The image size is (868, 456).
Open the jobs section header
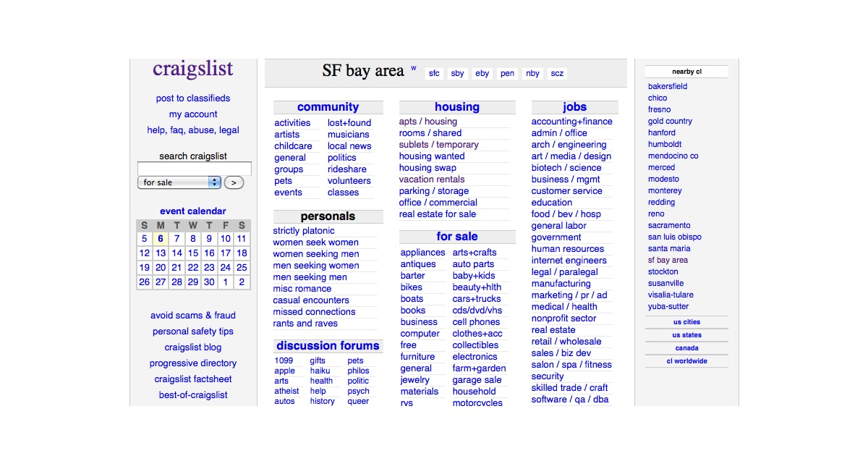click(574, 107)
